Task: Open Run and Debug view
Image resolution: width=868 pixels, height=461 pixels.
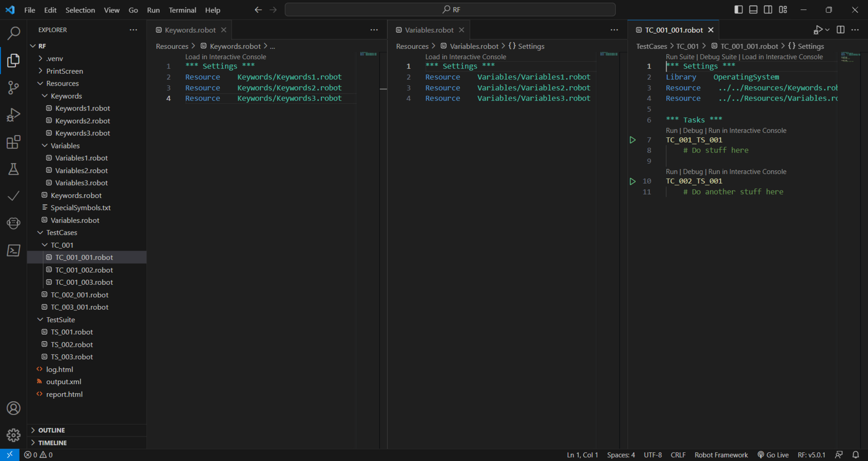Action: [14, 114]
